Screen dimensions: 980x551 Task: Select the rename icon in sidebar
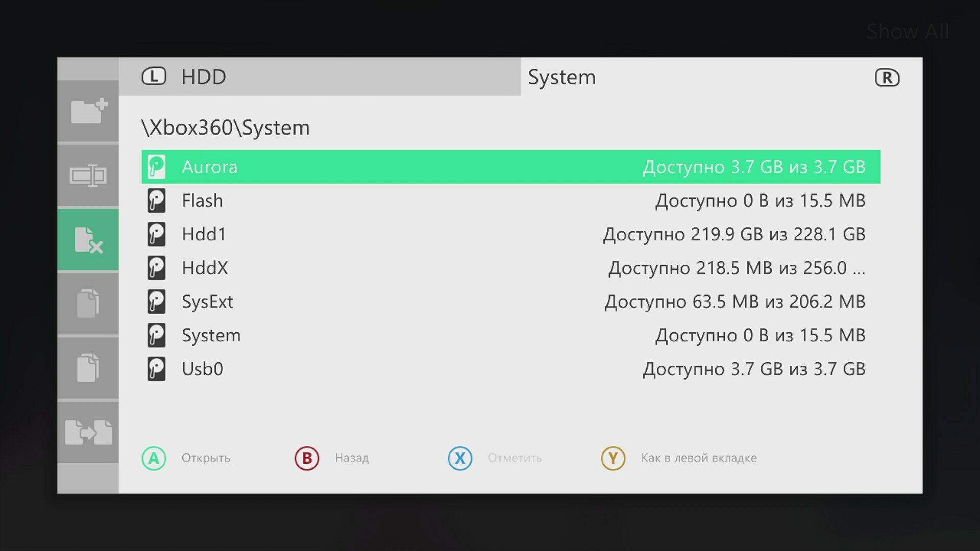pos(88,176)
